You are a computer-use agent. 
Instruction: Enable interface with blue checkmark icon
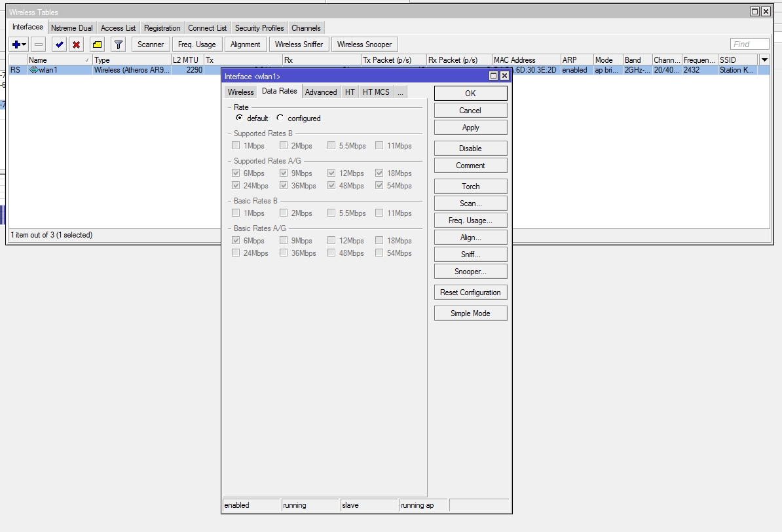coord(60,44)
